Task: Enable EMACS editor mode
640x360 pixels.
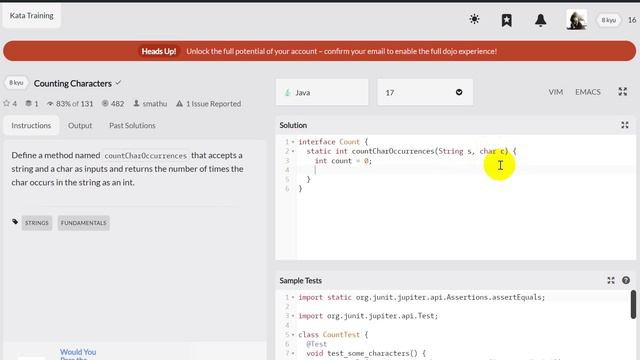Action: coord(587,92)
